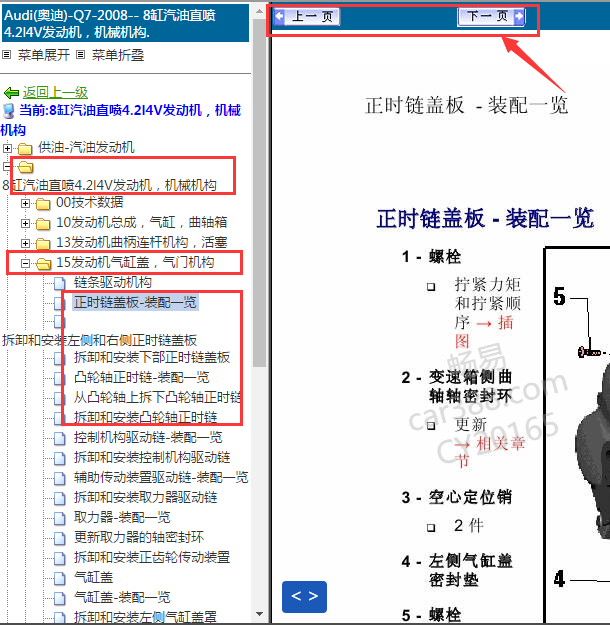The image size is (610, 625).
Task: Click document icon beside 拆卸和安装控制机构驱动链
Action: [60, 458]
